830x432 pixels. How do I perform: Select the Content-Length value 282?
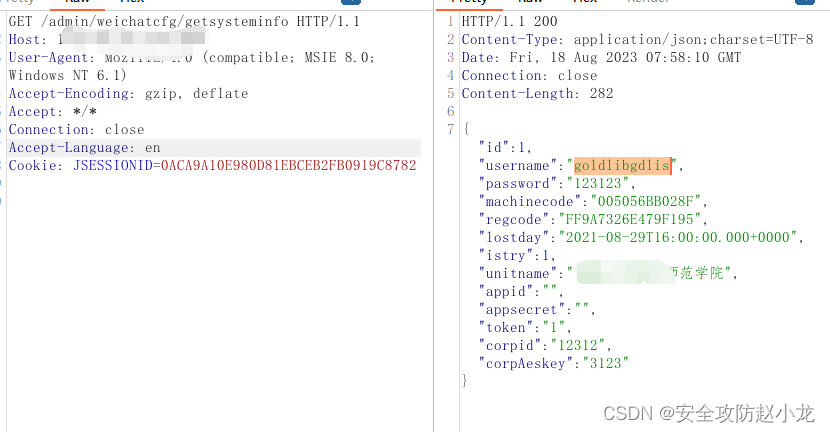[x=601, y=94]
